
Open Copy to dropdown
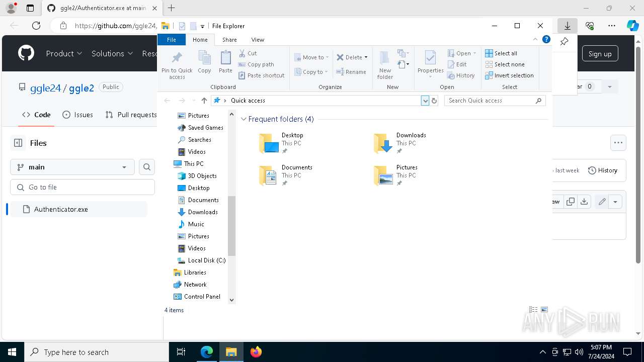point(311,72)
